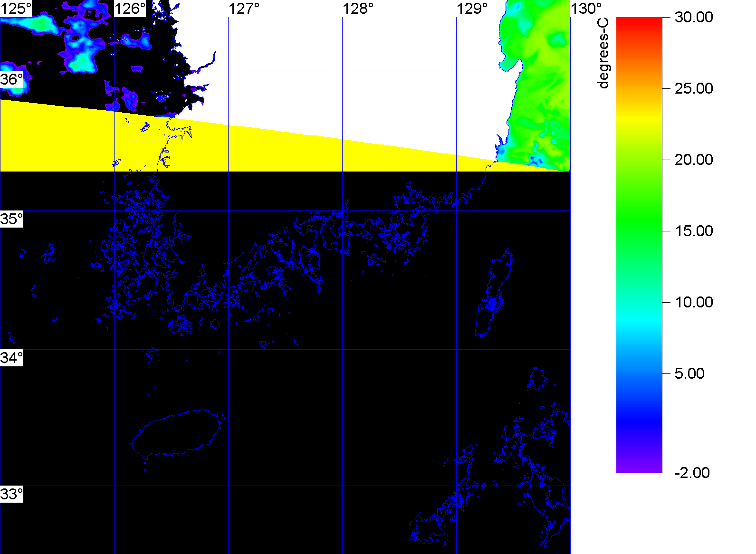Click the 35° latitude label
The image size is (756, 554).
[11, 219]
